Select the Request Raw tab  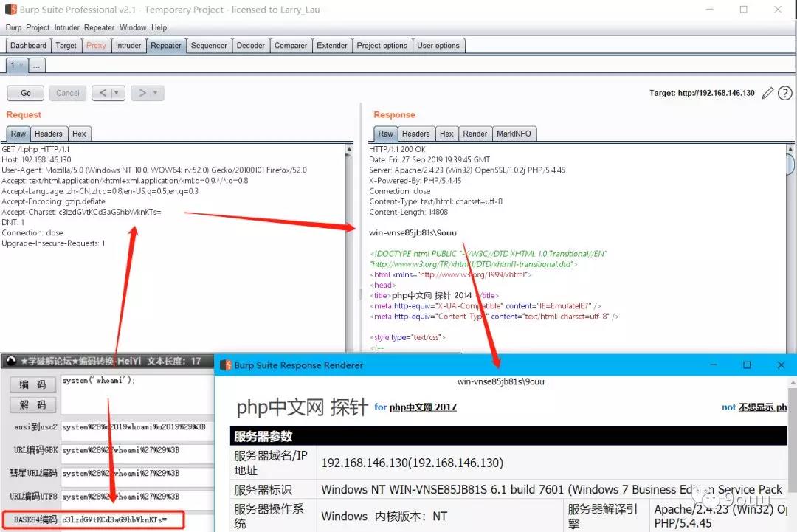[x=18, y=134]
